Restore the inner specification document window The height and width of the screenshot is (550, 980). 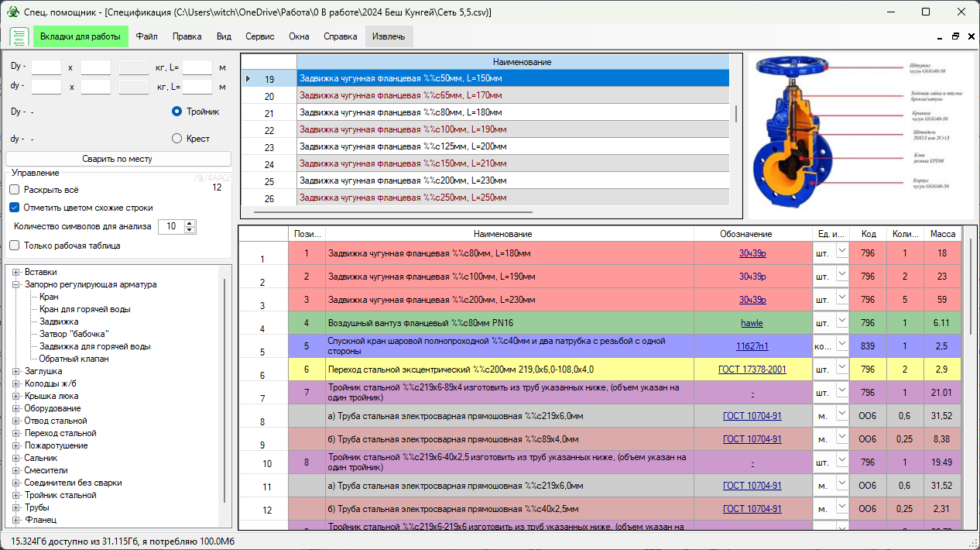pyautogui.click(x=955, y=36)
